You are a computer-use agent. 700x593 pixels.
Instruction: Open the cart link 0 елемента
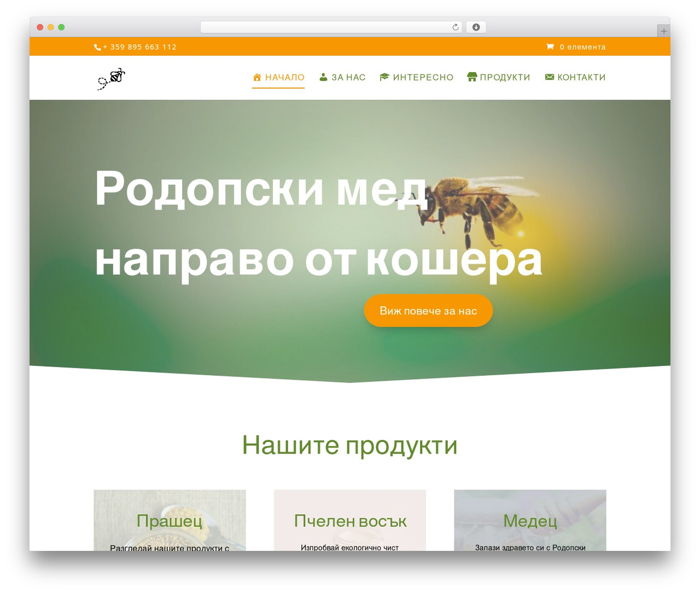pos(582,47)
